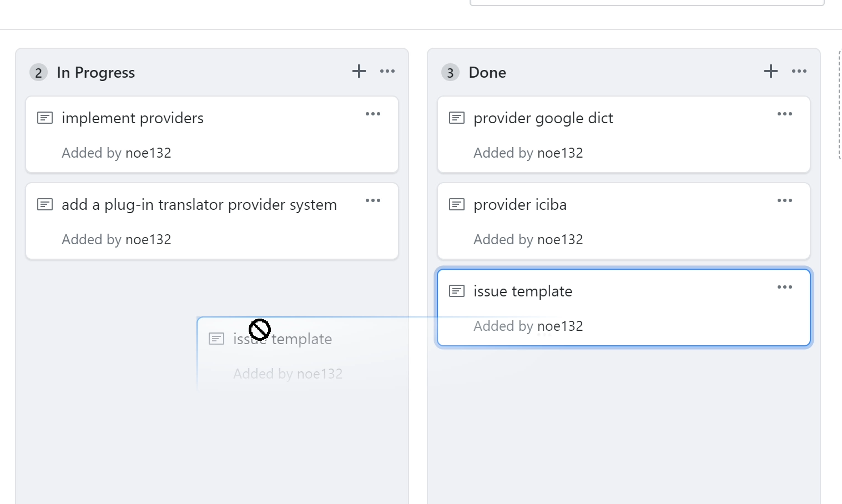Open noe132 link on provider iciba card
842x504 pixels.
[x=560, y=239]
